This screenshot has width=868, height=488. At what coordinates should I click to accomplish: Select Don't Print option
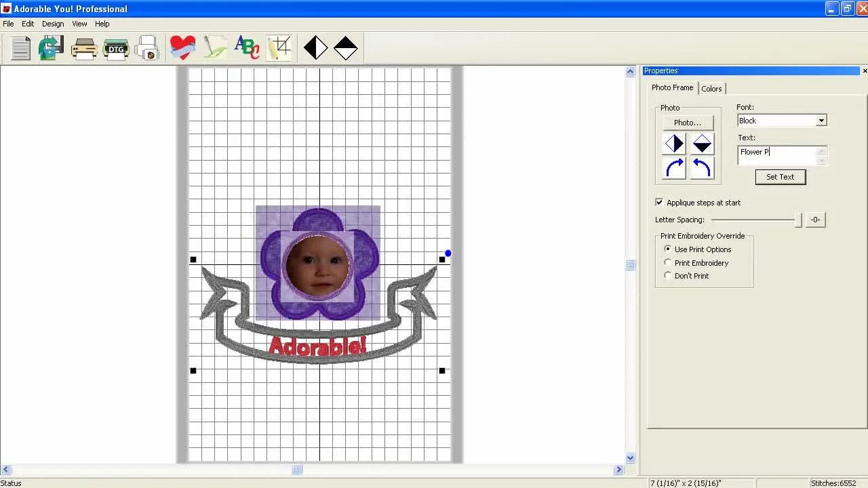coord(668,276)
